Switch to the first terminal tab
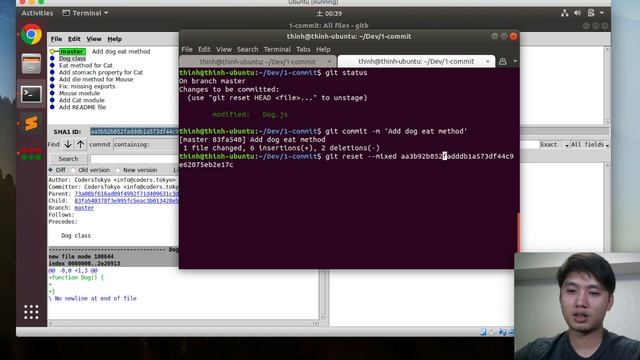 (258, 62)
